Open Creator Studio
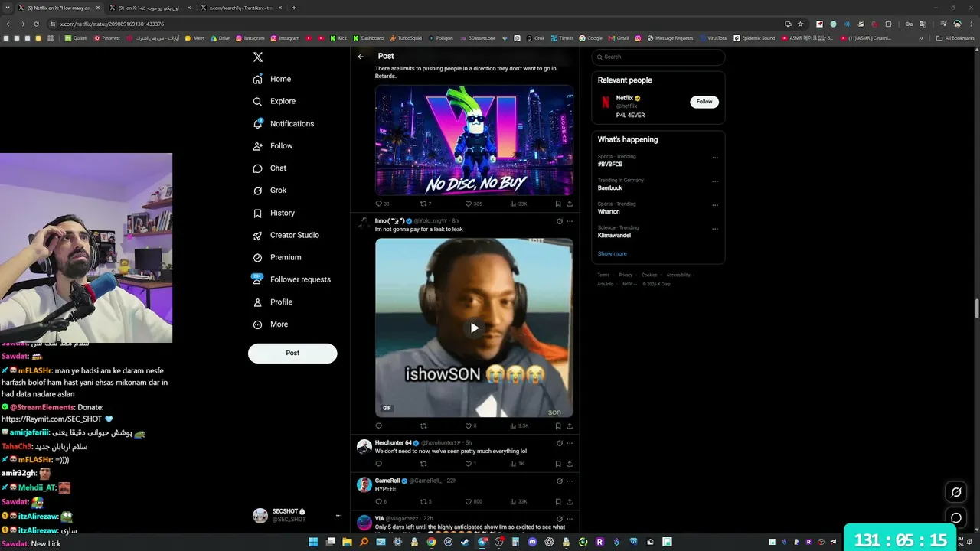 point(286,235)
